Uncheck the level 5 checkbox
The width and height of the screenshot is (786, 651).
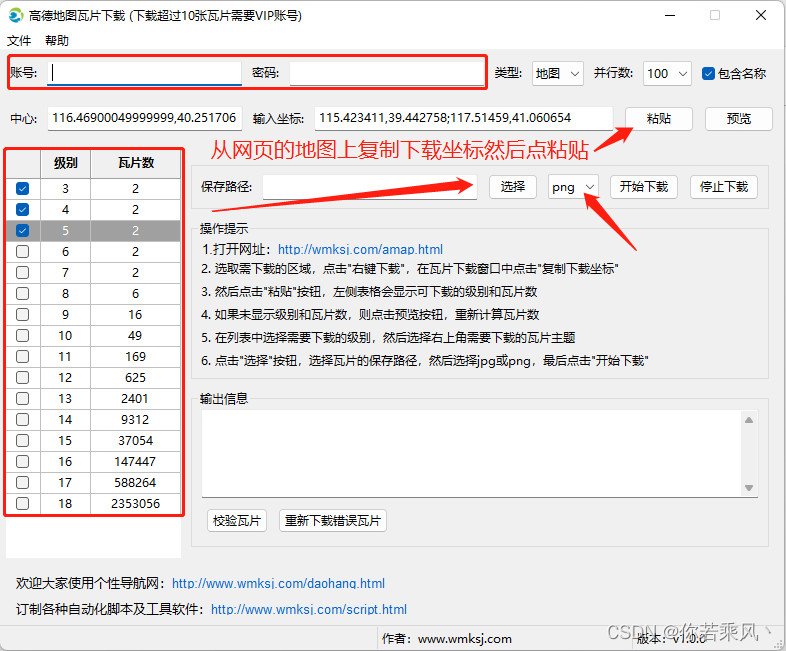tap(23, 231)
